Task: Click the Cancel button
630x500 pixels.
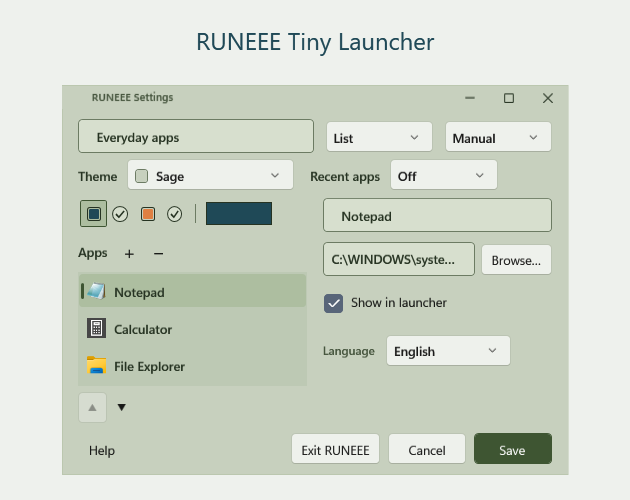Action: [427, 449]
